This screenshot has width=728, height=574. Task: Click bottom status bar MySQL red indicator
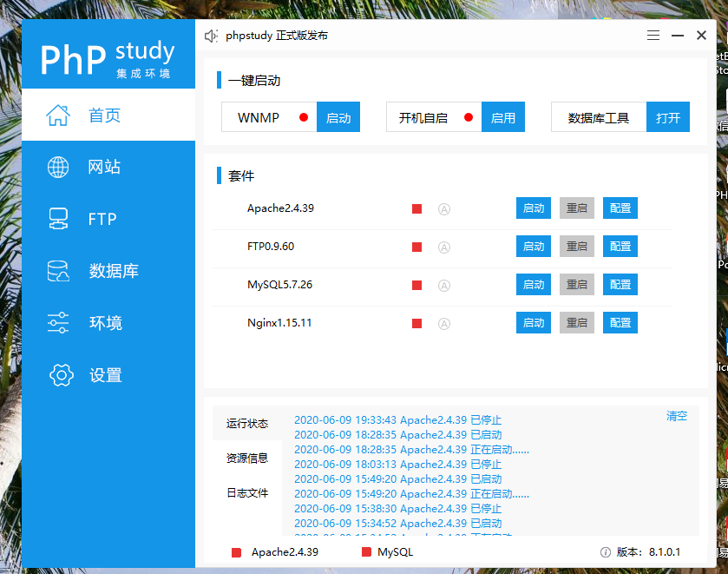pos(366,551)
